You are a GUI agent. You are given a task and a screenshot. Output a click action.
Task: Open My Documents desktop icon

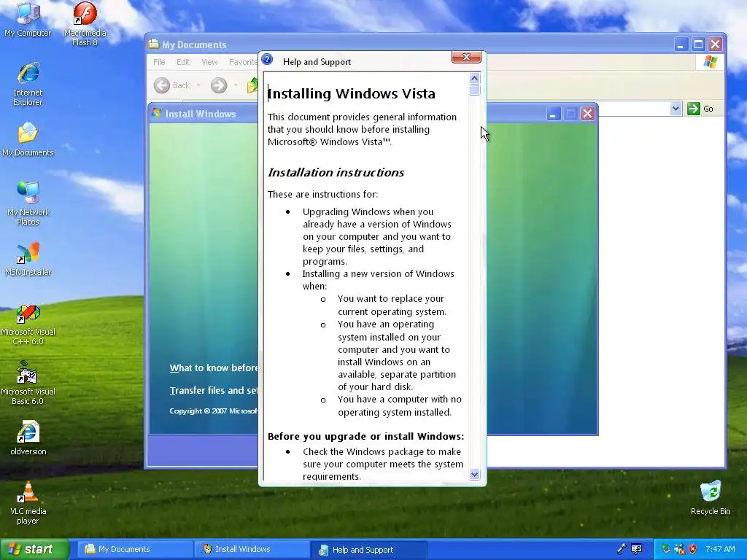(28, 139)
